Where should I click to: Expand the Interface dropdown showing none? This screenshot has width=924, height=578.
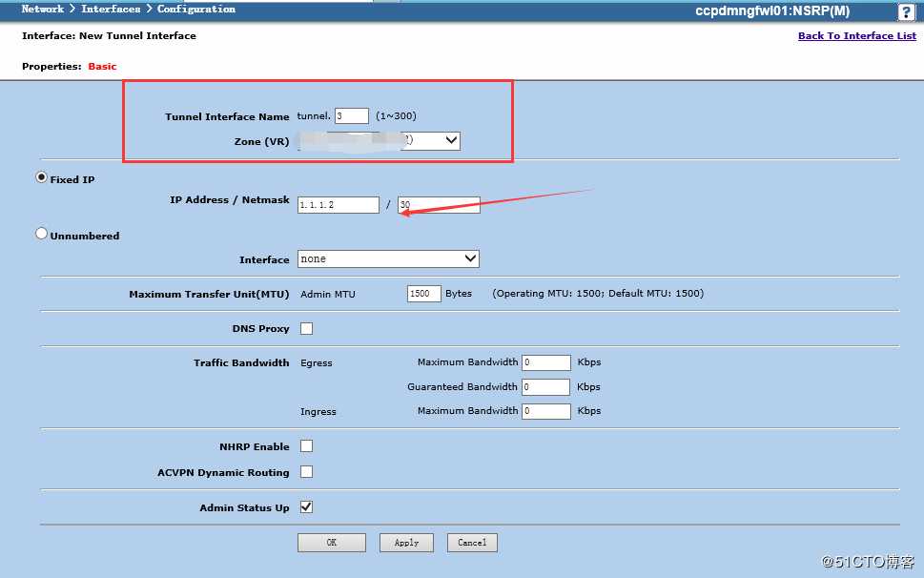(388, 258)
